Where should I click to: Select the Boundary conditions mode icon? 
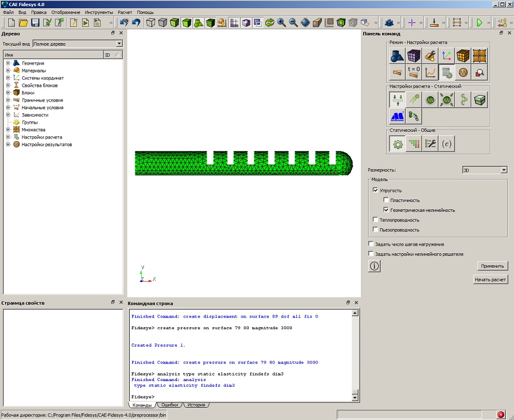click(x=398, y=72)
